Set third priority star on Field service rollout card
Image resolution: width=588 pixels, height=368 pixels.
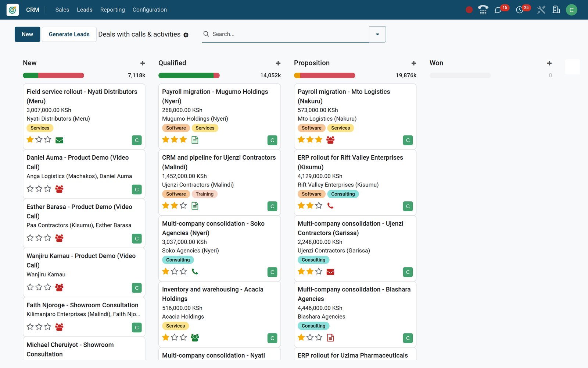(x=48, y=139)
